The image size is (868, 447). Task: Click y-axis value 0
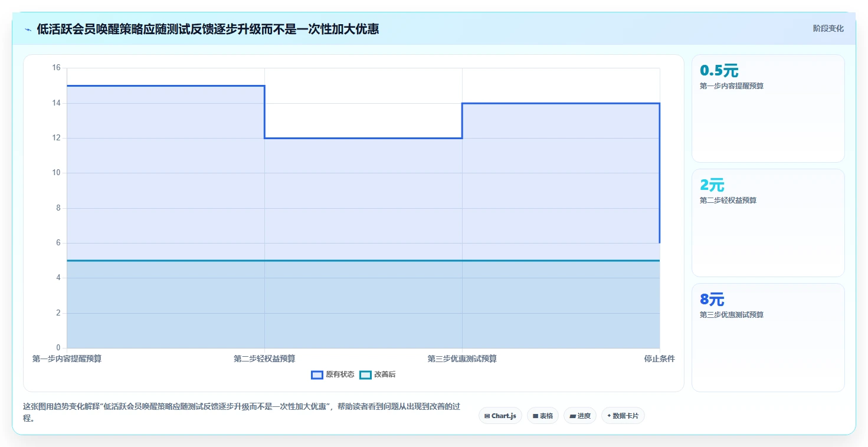click(x=58, y=348)
